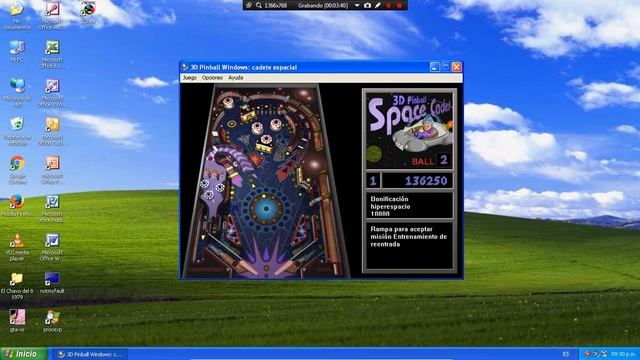Click the 3D Pinball title bar icon
Image resolution: width=640 pixels, height=360 pixels.
pyautogui.click(x=185, y=67)
